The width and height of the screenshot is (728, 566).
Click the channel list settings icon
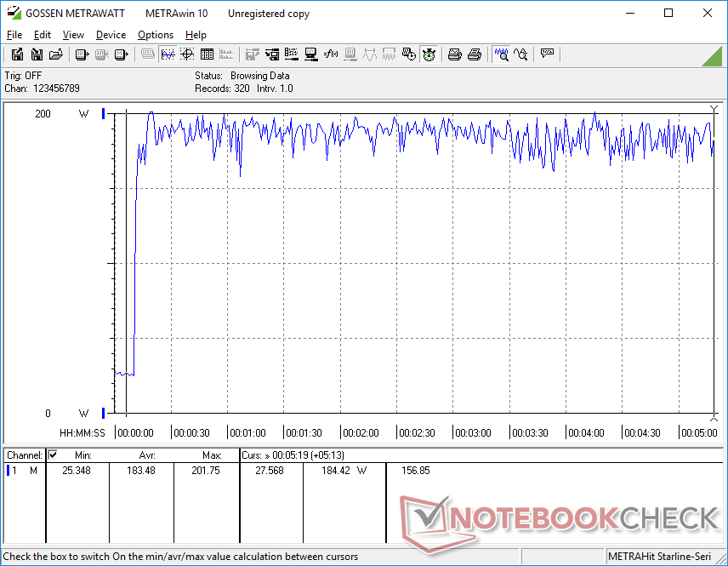(292, 54)
